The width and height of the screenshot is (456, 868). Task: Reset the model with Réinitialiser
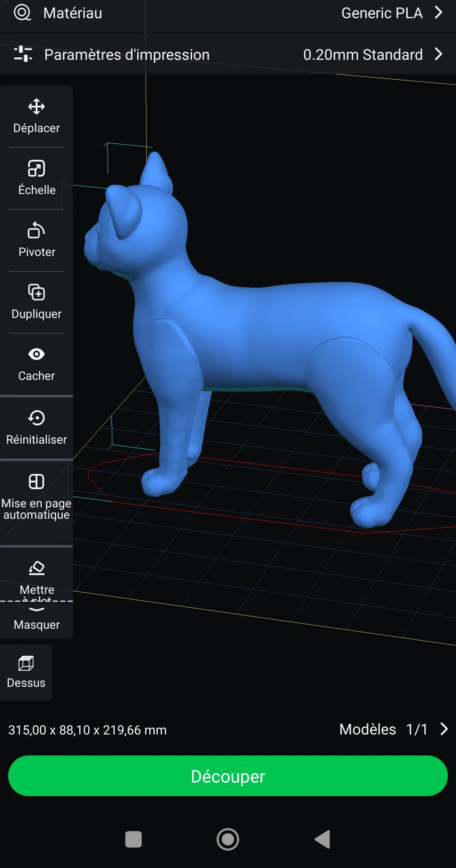tap(36, 428)
